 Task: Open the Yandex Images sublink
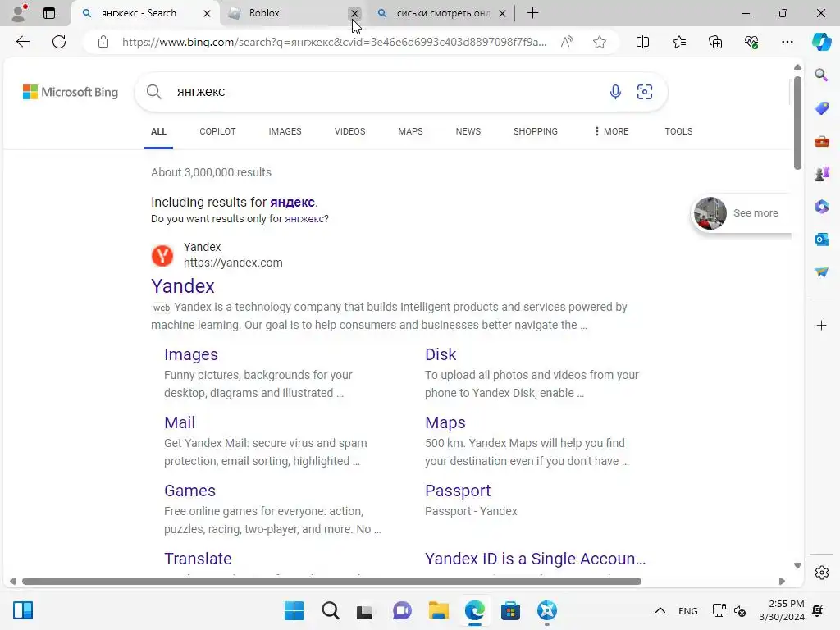(x=190, y=354)
